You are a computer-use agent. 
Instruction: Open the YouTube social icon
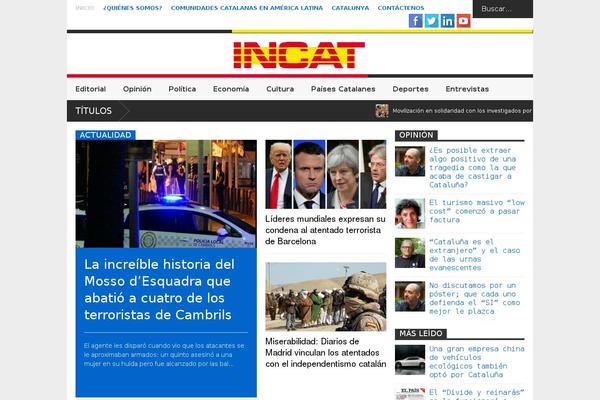[x=463, y=21]
